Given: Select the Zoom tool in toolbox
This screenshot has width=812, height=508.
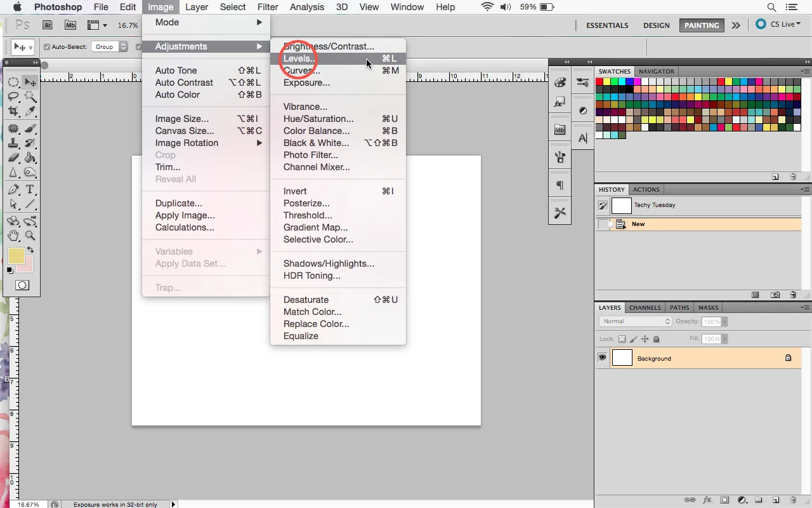Looking at the screenshot, I should (x=30, y=235).
